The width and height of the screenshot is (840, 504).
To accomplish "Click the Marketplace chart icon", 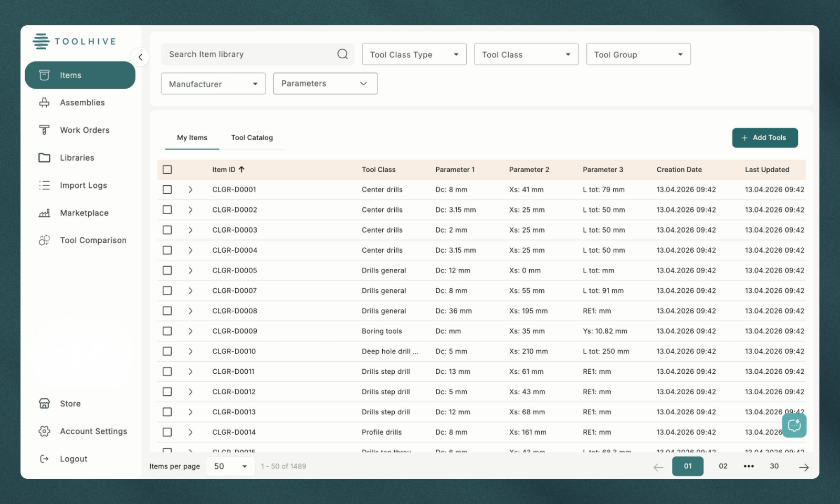I will (x=45, y=213).
